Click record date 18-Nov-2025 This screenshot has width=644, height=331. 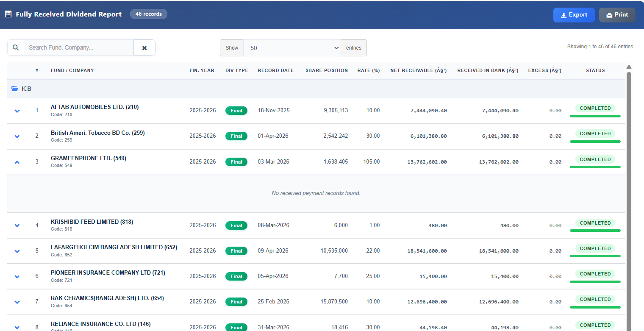[274, 111]
